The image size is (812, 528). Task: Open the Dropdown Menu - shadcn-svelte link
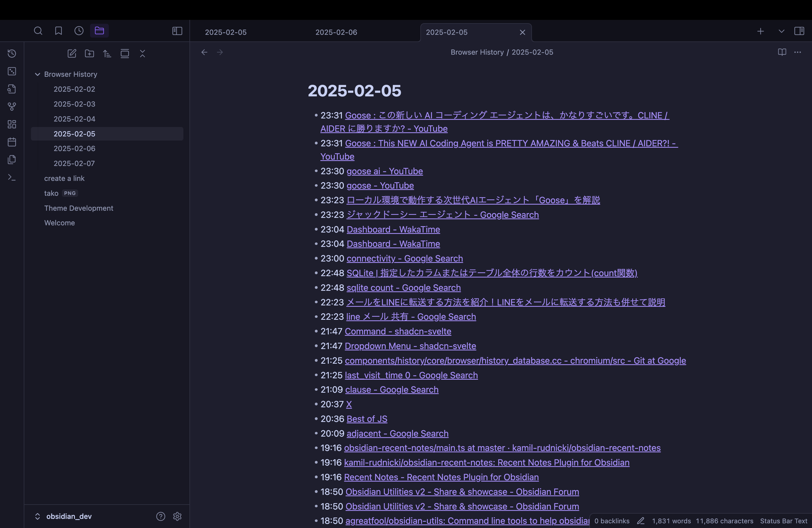click(x=410, y=346)
